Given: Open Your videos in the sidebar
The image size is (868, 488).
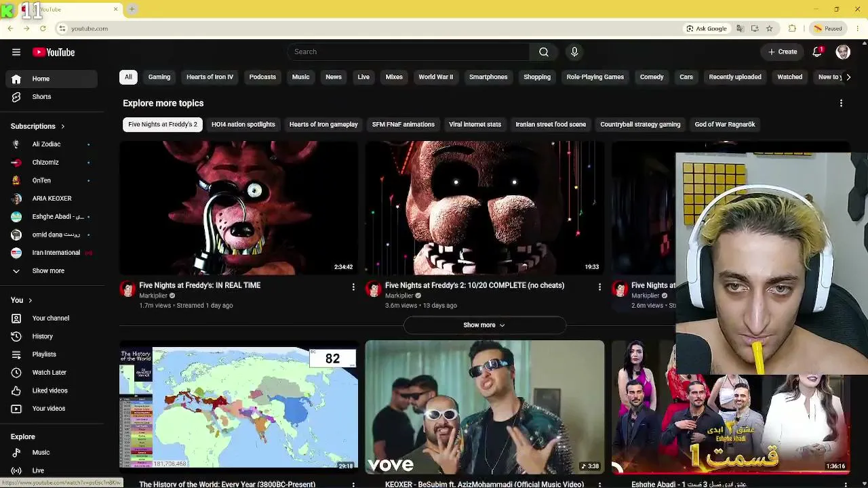Looking at the screenshot, I should (x=51, y=409).
